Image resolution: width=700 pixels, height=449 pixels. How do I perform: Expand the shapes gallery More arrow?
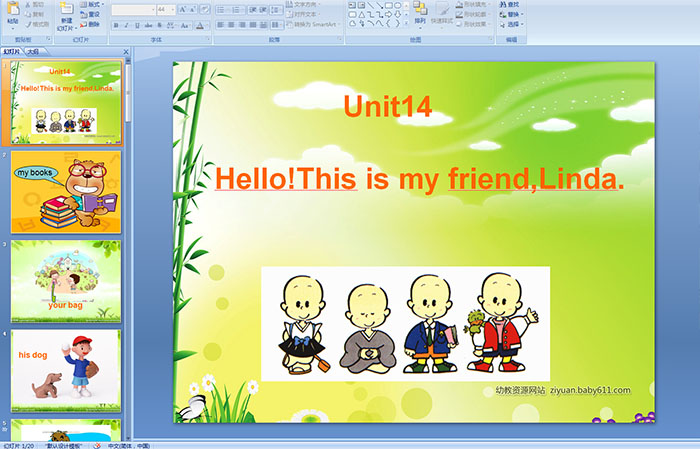(406, 23)
